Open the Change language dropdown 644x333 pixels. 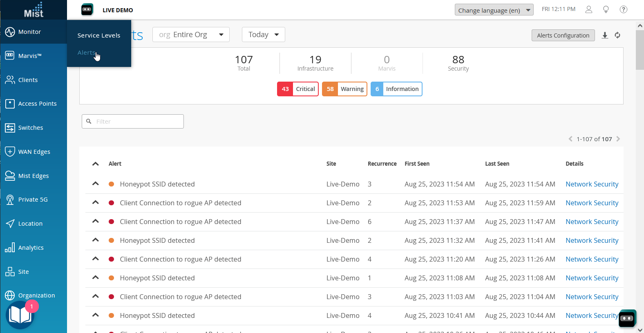click(x=494, y=10)
